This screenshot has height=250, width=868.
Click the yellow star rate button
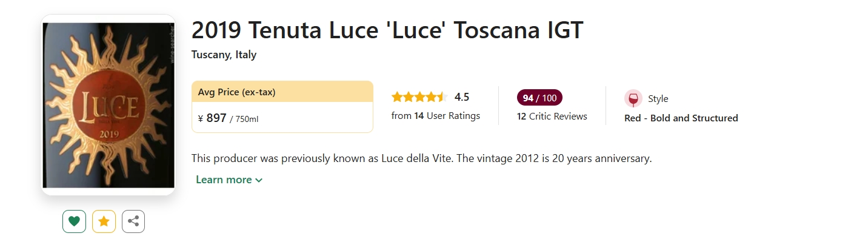[104, 221]
